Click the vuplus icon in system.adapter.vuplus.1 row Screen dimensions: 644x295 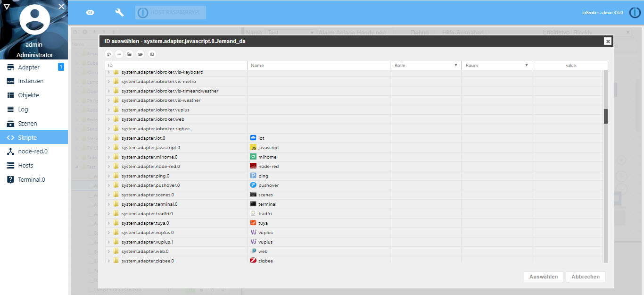[253, 242]
